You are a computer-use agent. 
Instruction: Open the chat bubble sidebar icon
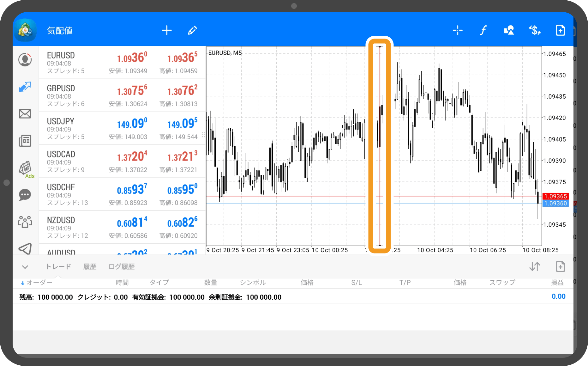pos(25,195)
